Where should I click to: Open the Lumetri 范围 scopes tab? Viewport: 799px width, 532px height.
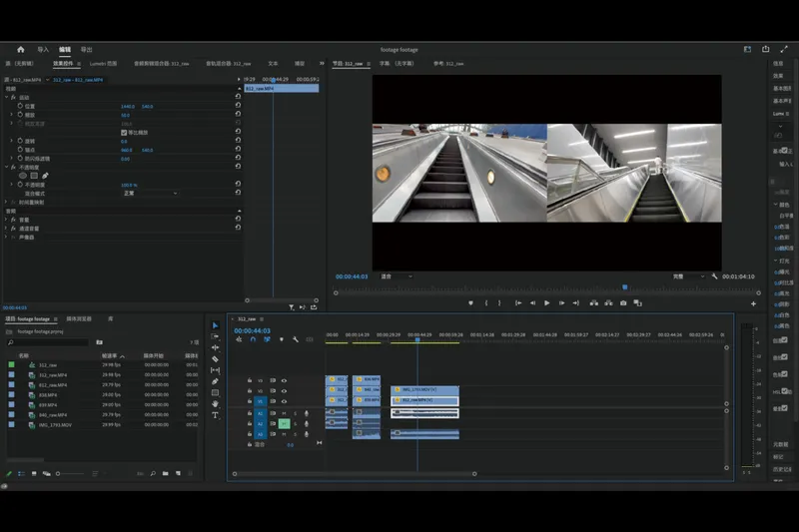(103, 63)
